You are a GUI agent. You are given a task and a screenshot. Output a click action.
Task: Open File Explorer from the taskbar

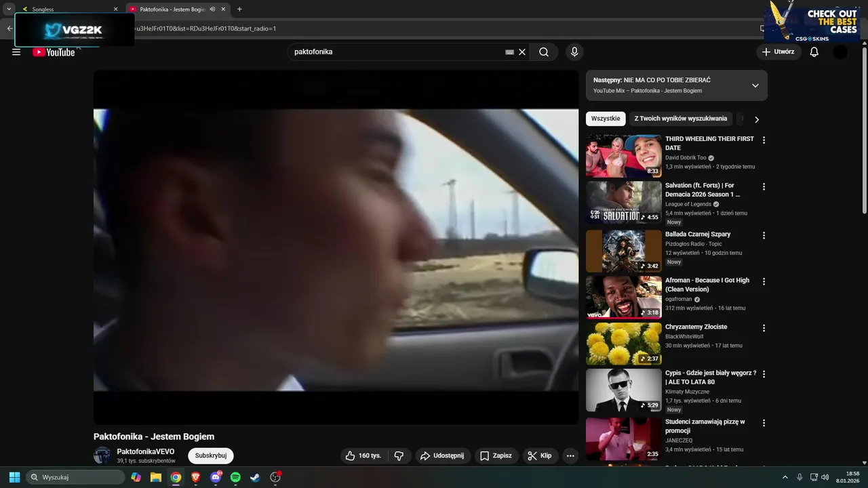[156, 477]
